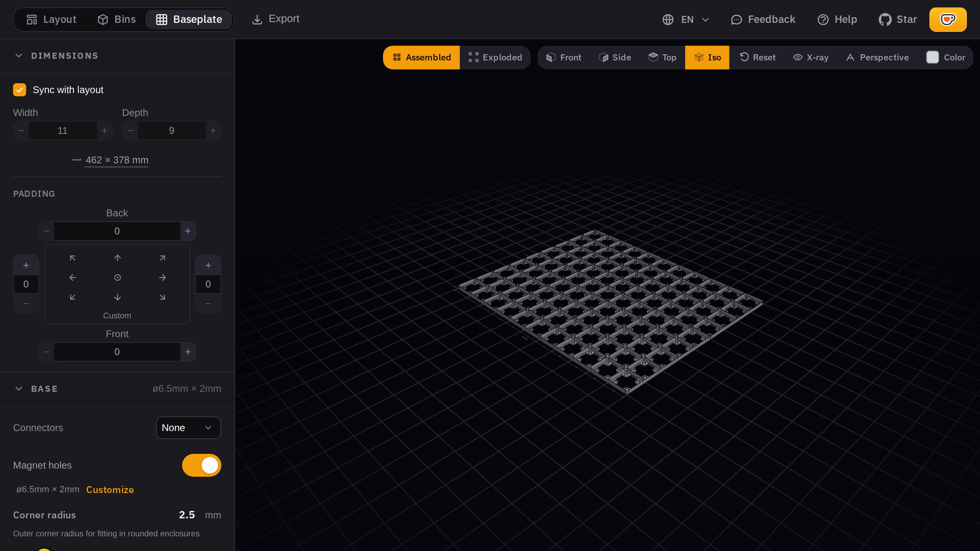
Task: Increase the Width value
Action: 105,131
